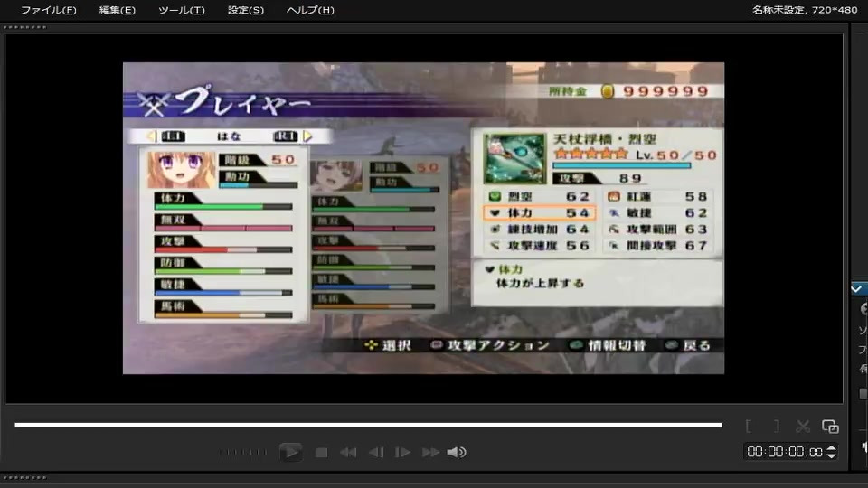The image size is (868, 488).
Task: Click the 攻撃速度 56 row
Action: [x=539, y=246]
